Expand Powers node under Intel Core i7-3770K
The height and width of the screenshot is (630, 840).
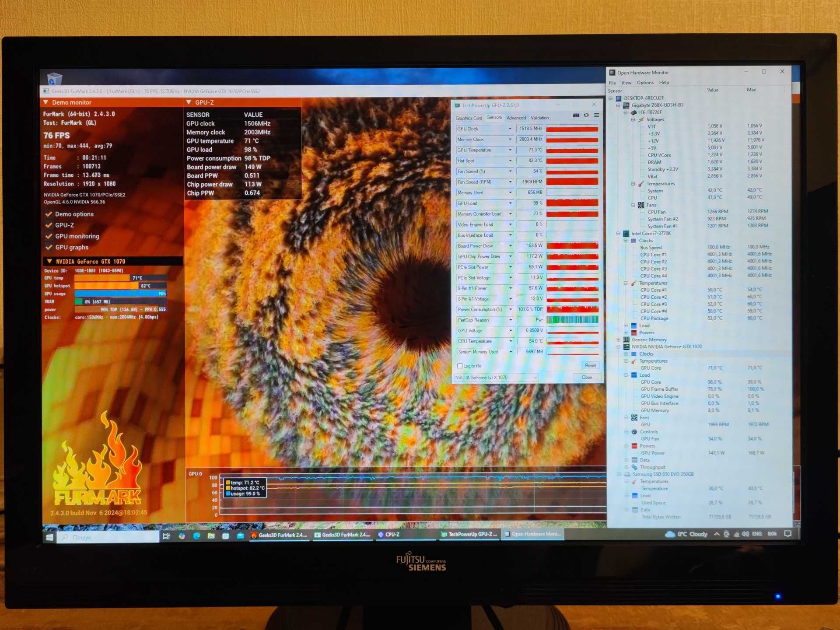point(626,333)
